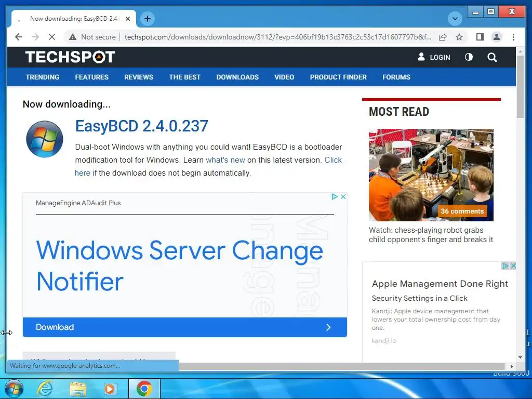Click the vertical scrollbar up arrow
The image size is (532, 399).
point(520,51)
